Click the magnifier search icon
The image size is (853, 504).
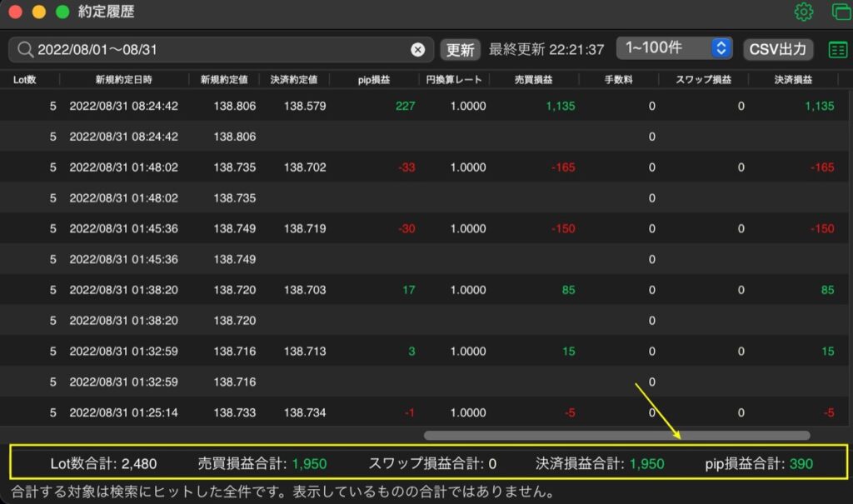(25, 49)
